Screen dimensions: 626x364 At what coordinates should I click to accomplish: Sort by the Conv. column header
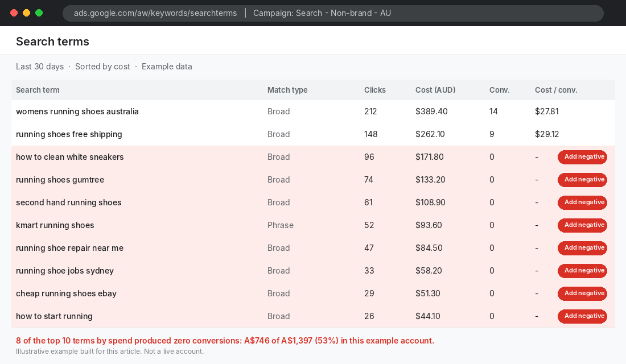click(x=500, y=90)
